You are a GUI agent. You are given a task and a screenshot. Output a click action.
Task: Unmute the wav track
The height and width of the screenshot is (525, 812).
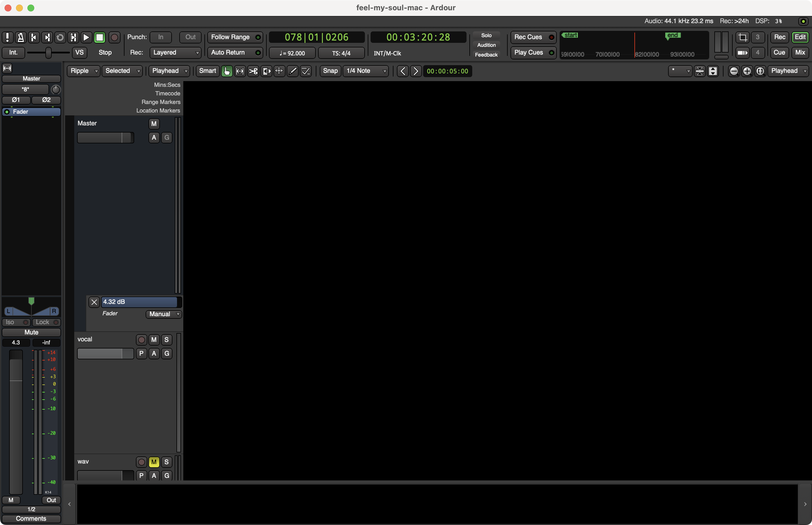154,462
